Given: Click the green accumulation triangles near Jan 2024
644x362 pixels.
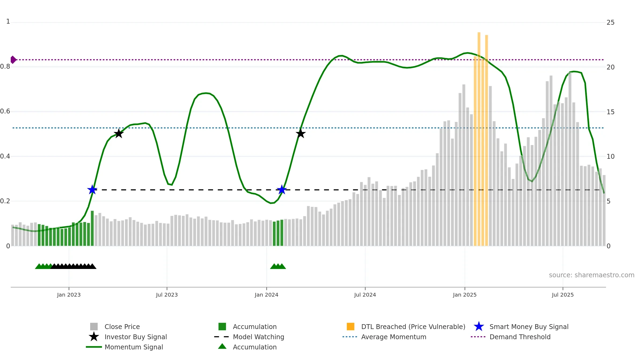Looking at the screenshot, I should tap(278, 266).
